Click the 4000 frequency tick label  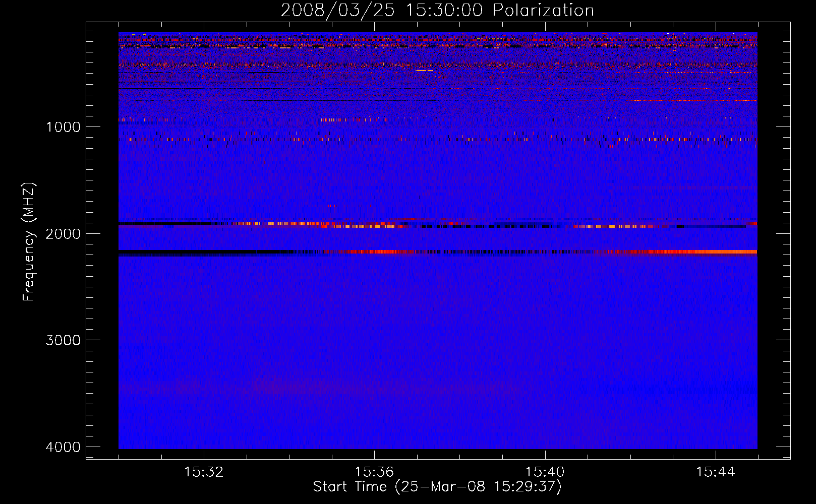63,447
